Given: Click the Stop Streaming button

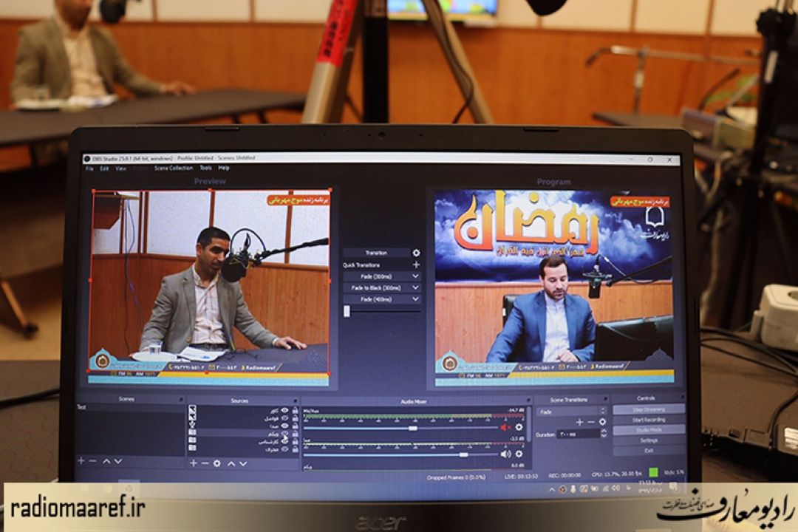Looking at the screenshot, I should 648,409.
